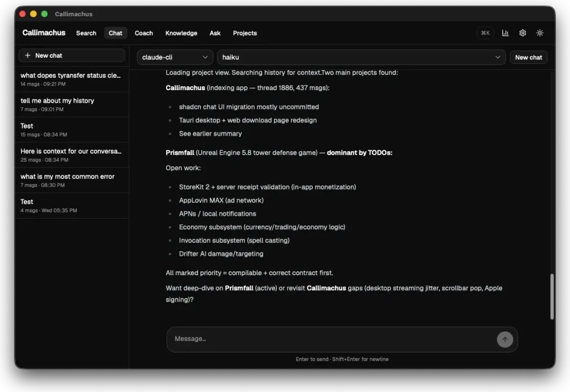Click New chat button at top right
The image size is (570, 392).
coord(528,57)
